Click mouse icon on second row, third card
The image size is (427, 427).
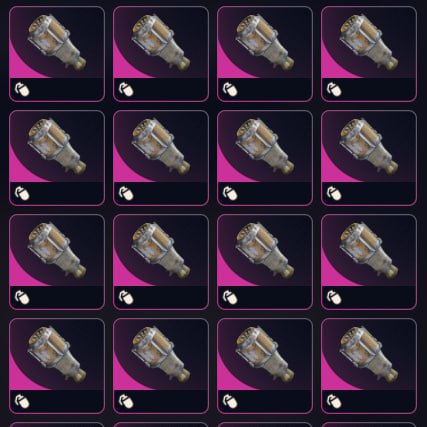(x=230, y=193)
